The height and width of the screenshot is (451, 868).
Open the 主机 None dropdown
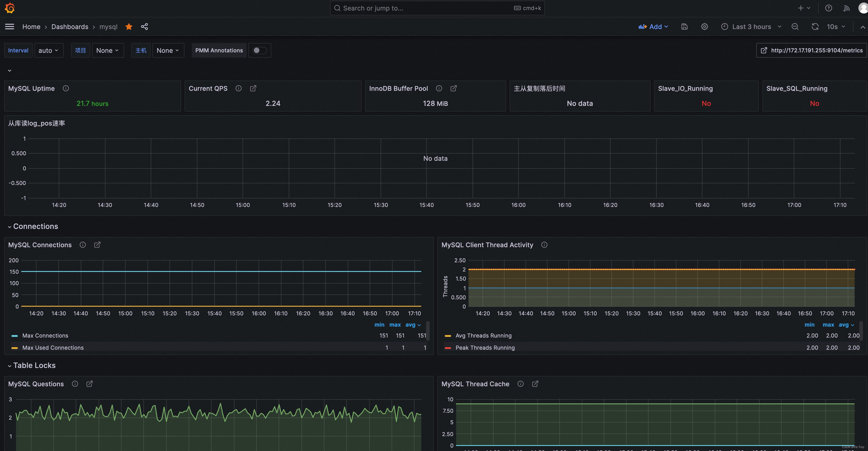pos(168,50)
